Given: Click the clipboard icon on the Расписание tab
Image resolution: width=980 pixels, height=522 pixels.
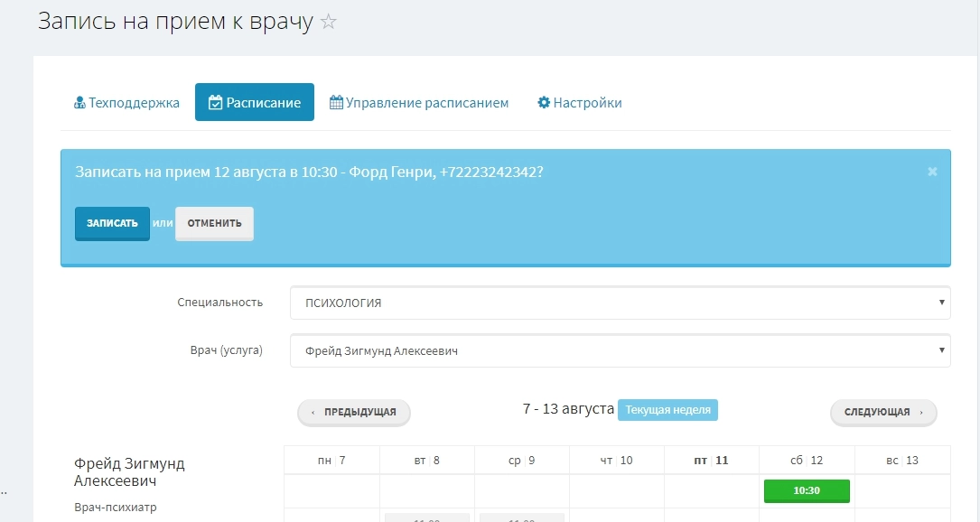Looking at the screenshot, I should tap(216, 102).
